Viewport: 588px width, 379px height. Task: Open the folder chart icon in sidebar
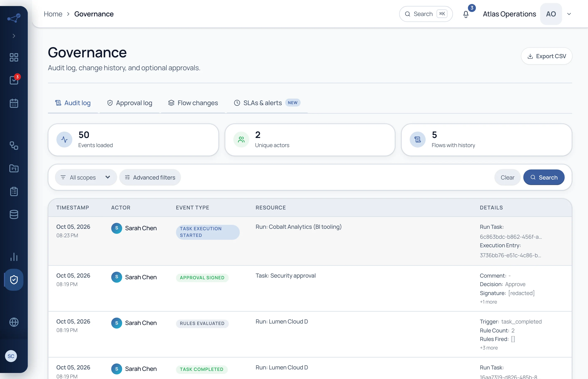14,168
